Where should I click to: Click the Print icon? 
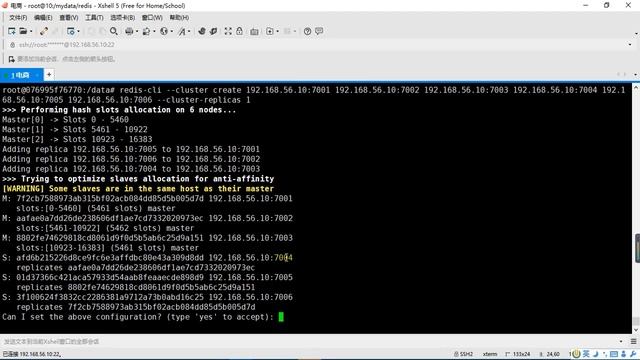(x=129, y=31)
